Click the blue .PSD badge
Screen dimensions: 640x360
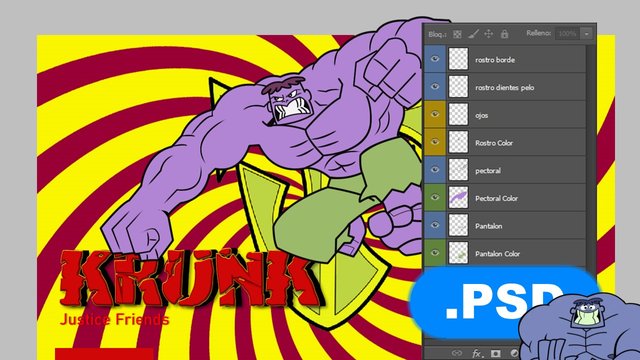504,303
